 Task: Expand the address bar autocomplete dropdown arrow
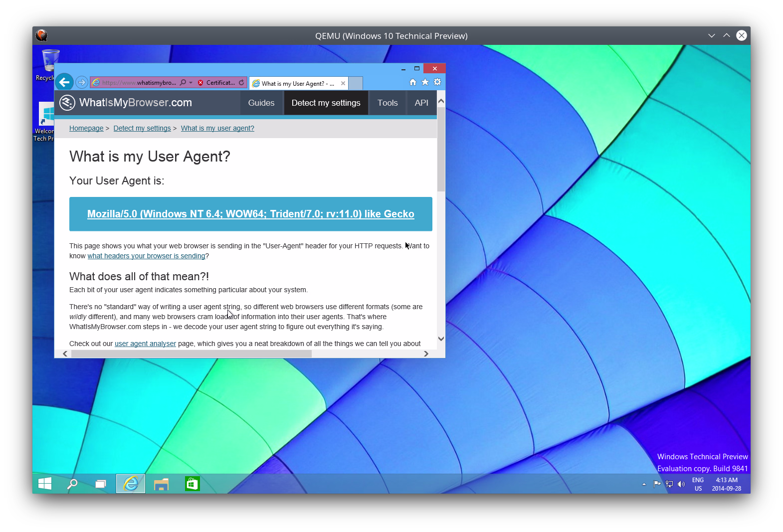191,83
